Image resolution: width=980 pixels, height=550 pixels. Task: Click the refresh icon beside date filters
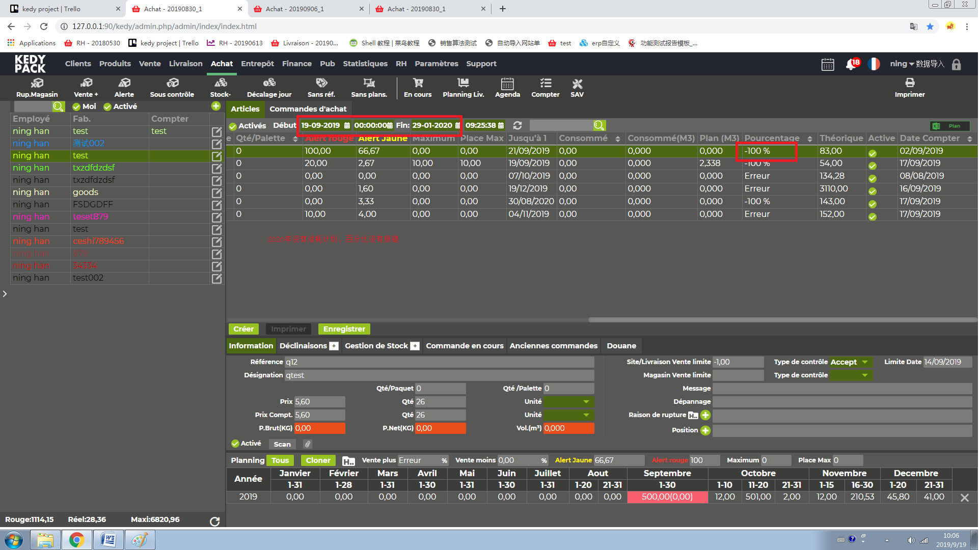tap(518, 125)
